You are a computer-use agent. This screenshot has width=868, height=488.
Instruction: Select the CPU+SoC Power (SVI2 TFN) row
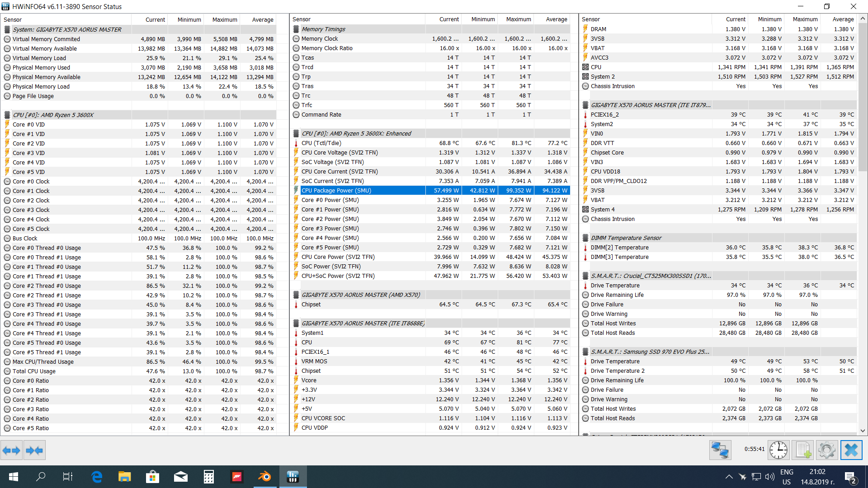(x=430, y=276)
